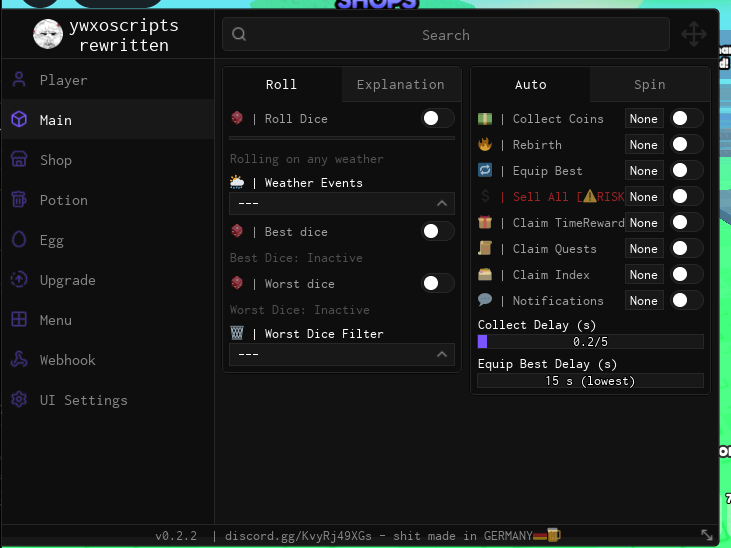The image size is (731, 548).
Task: Switch to the Spin tab
Action: [649, 84]
